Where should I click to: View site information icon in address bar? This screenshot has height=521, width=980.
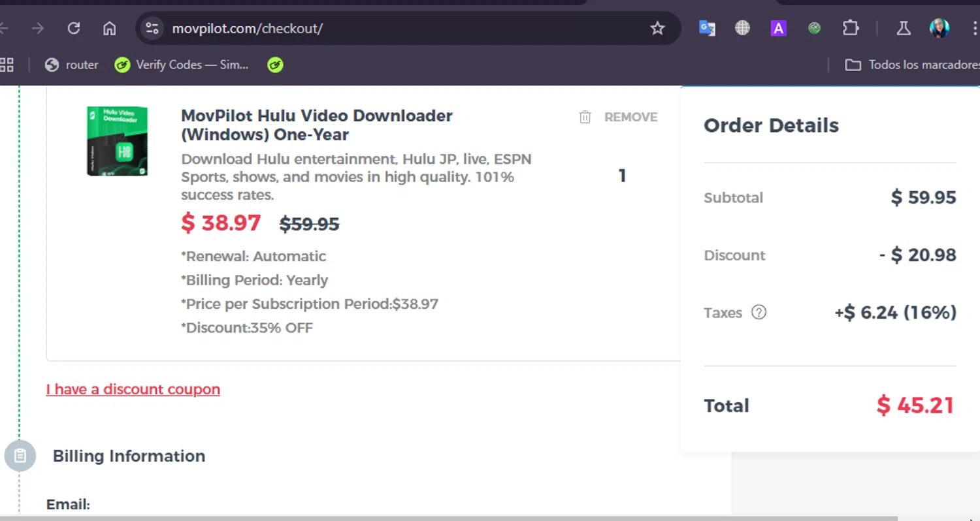pyautogui.click(x=152, y=28)
